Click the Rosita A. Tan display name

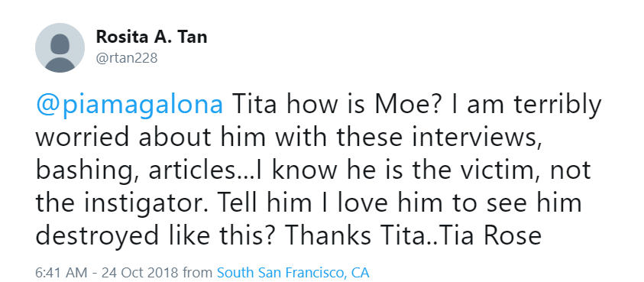[151, 37]
